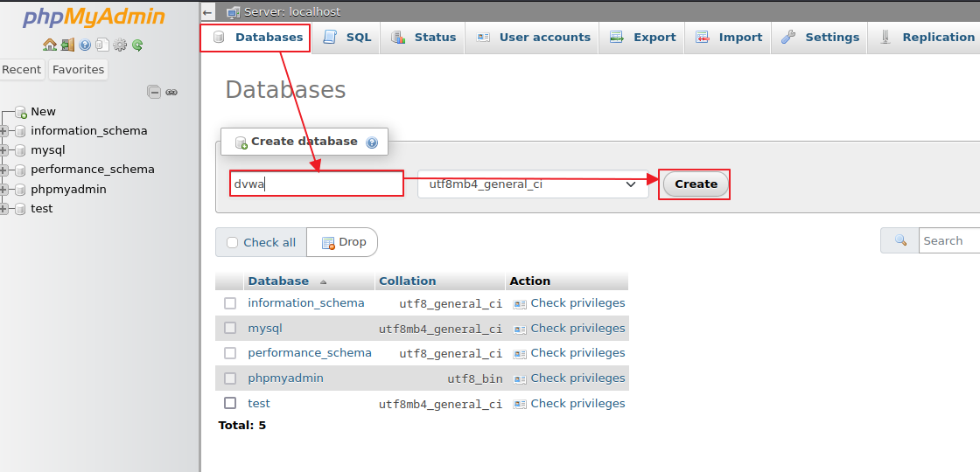Expand the phpmyadmin tree node
980x472 pixels.
click(x=3, y=189)
